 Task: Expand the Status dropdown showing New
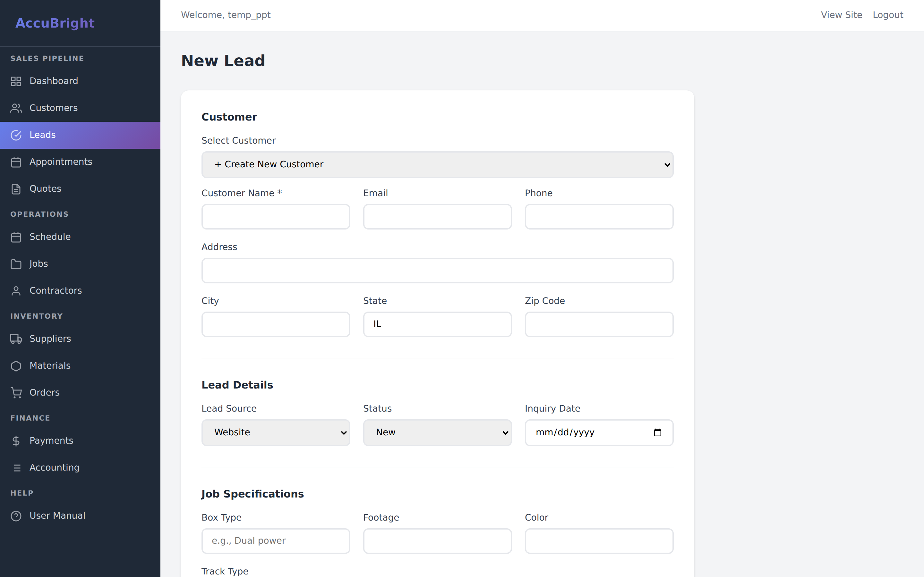click(437, 432)
